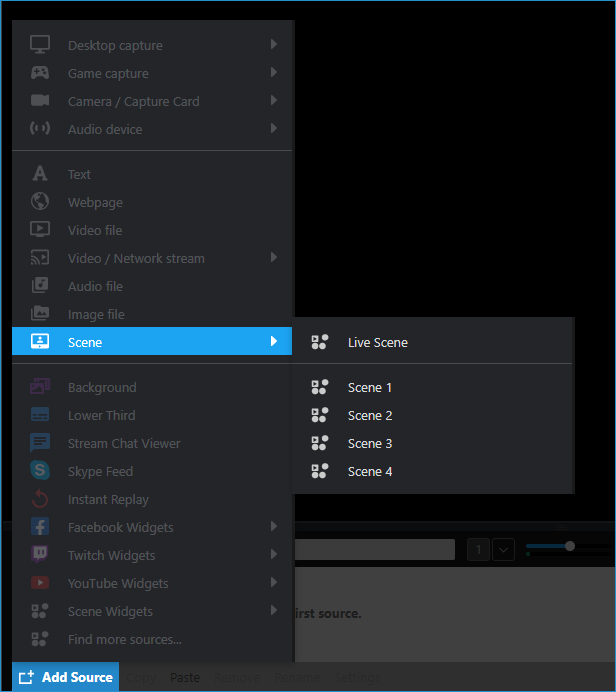Screen dimensions: 616x692
Task: Adjust the volume slider handle
Action: [x=570, y=546]
